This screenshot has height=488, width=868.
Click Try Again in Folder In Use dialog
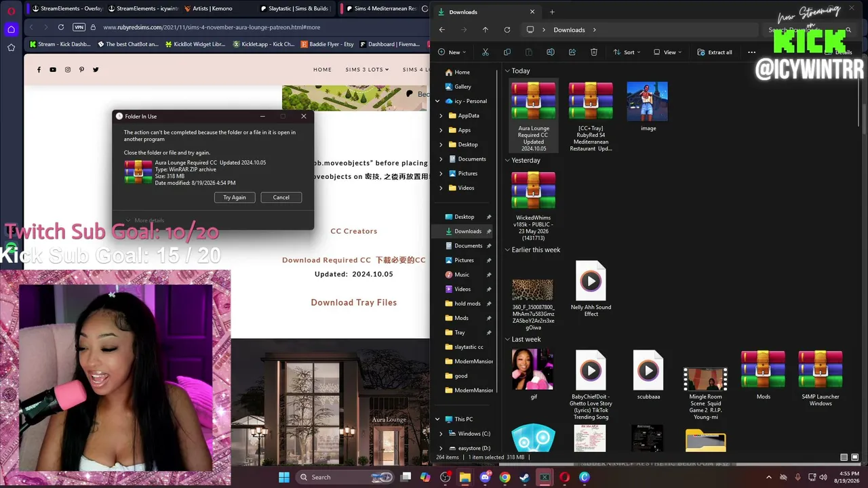(x=235, y=197)
